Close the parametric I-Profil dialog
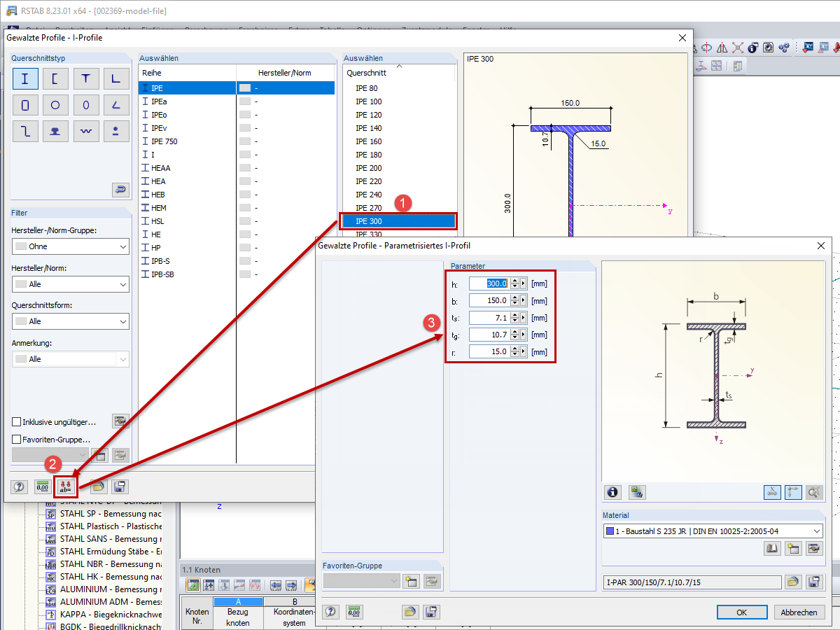The image size is (840, 630). pyautogui.click(x=821, y=246)
